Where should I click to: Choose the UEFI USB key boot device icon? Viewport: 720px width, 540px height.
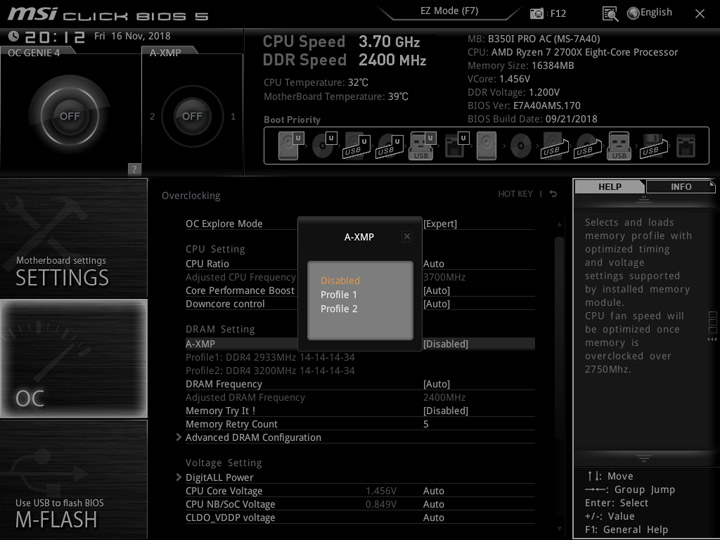[422, 145]
